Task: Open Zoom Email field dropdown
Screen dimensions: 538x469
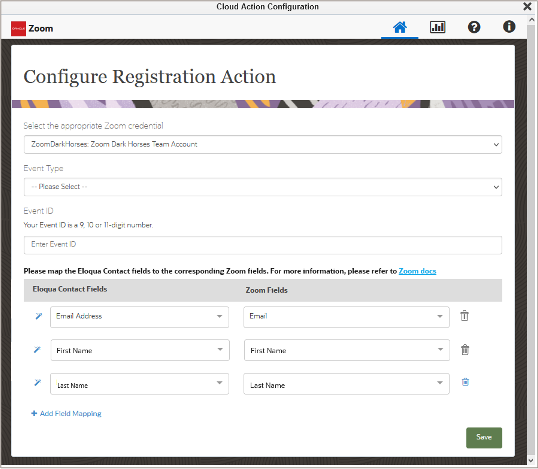Action: click(x=347, y=317)
